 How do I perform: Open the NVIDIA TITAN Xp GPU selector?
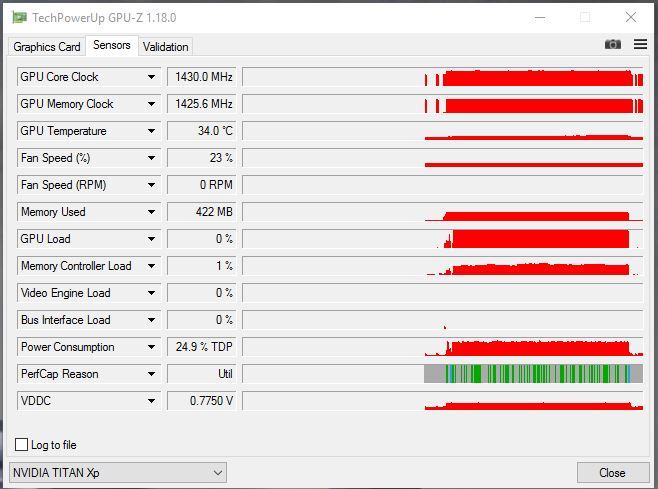pos(118,473)
